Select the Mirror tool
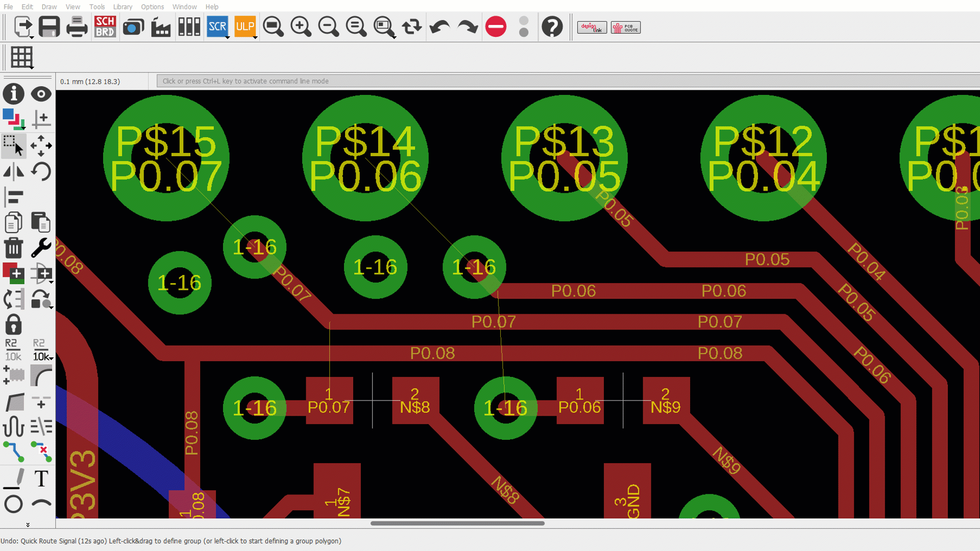980x551 pixels. point(13,171)
